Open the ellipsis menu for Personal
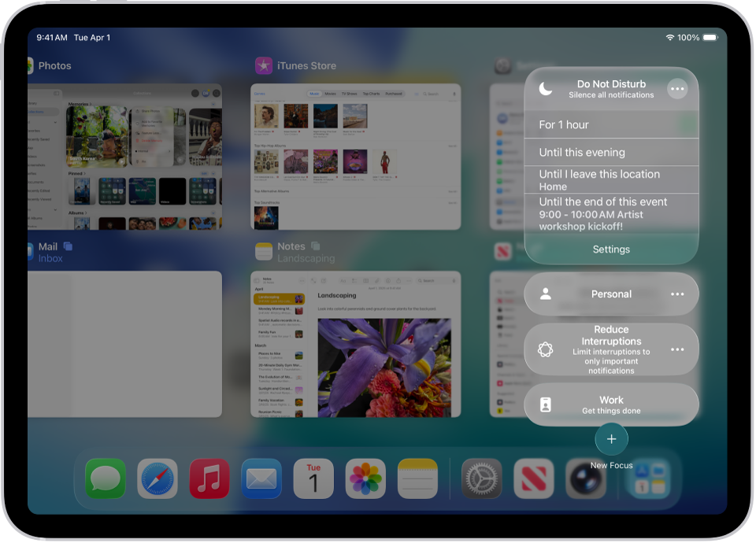 (x=677, y=294)
